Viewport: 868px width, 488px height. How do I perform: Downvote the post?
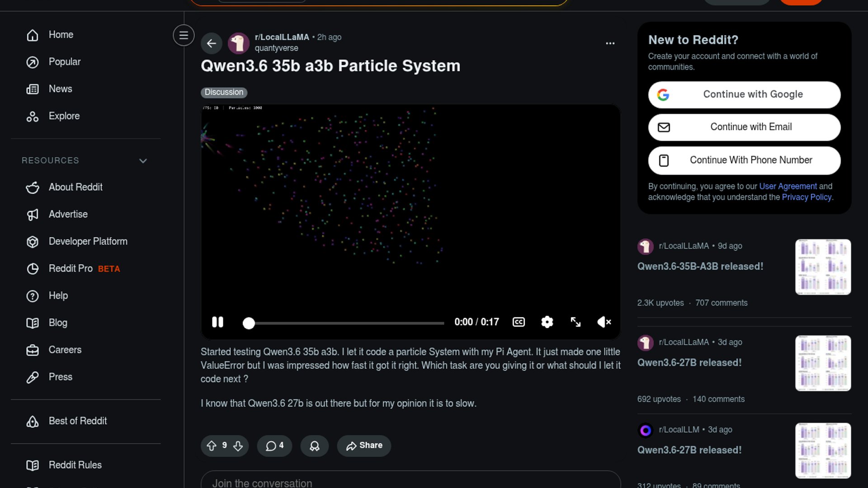coord(238,446)
